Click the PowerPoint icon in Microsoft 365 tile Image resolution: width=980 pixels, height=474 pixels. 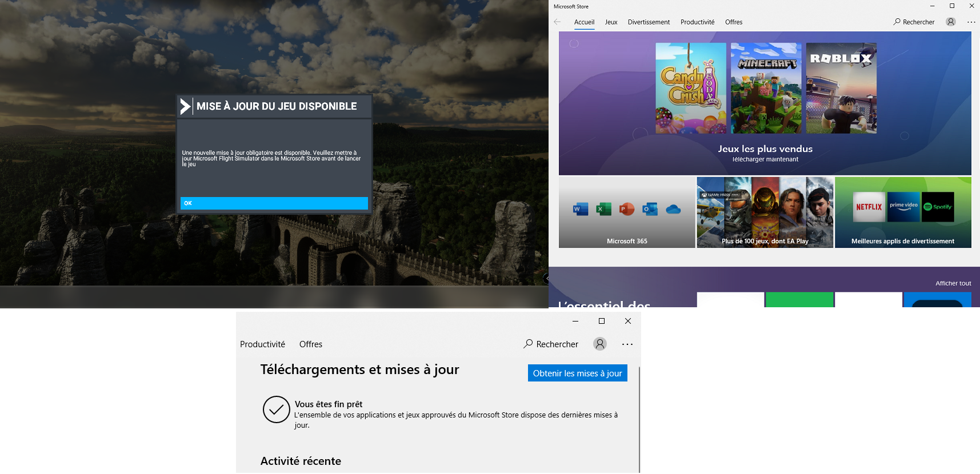click(627, 210)
